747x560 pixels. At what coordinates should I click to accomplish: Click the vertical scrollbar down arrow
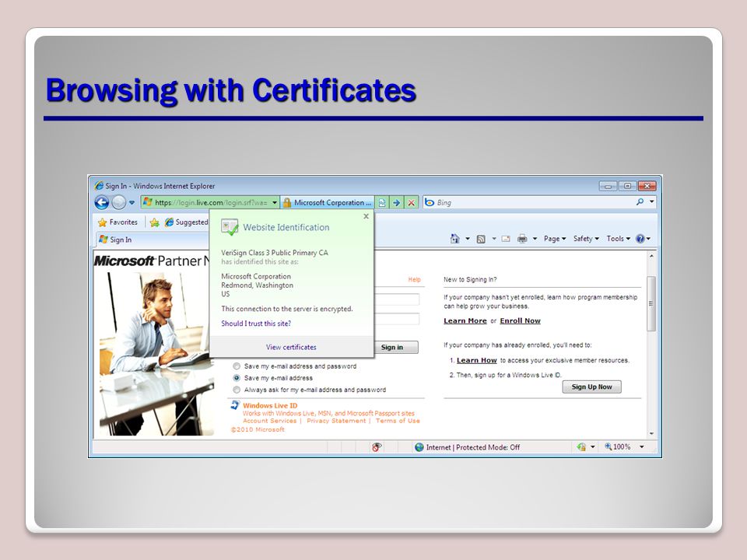651,434
